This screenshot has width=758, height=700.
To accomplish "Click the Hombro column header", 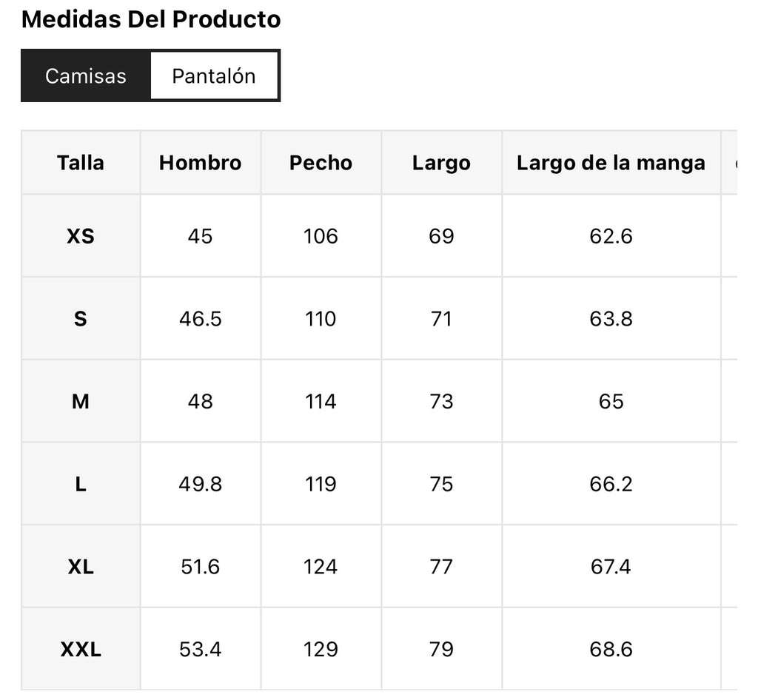I will point(200,163).
